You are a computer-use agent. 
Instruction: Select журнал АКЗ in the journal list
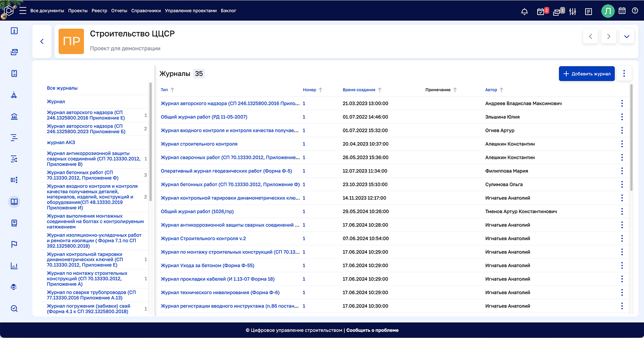tap(61, 142)
